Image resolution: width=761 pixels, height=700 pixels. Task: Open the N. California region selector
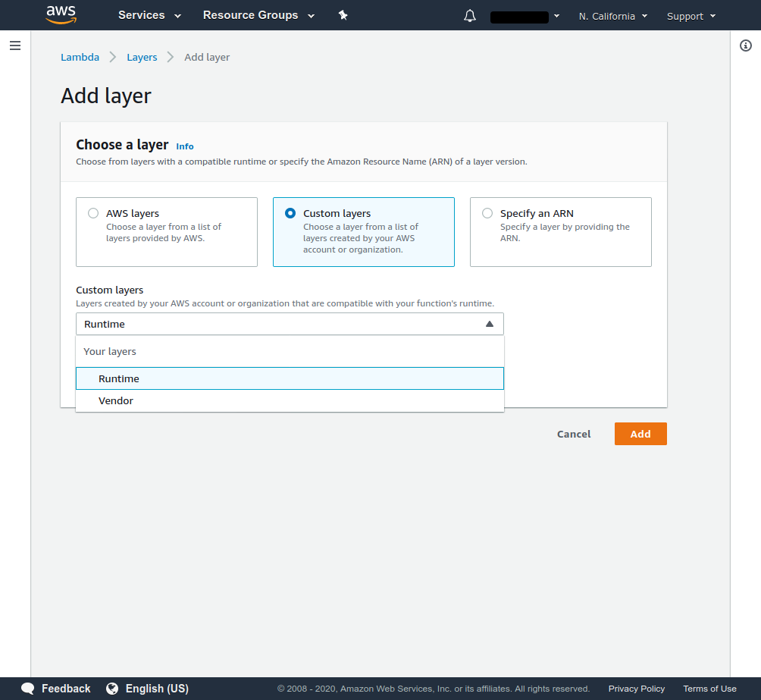pos(612,16)
